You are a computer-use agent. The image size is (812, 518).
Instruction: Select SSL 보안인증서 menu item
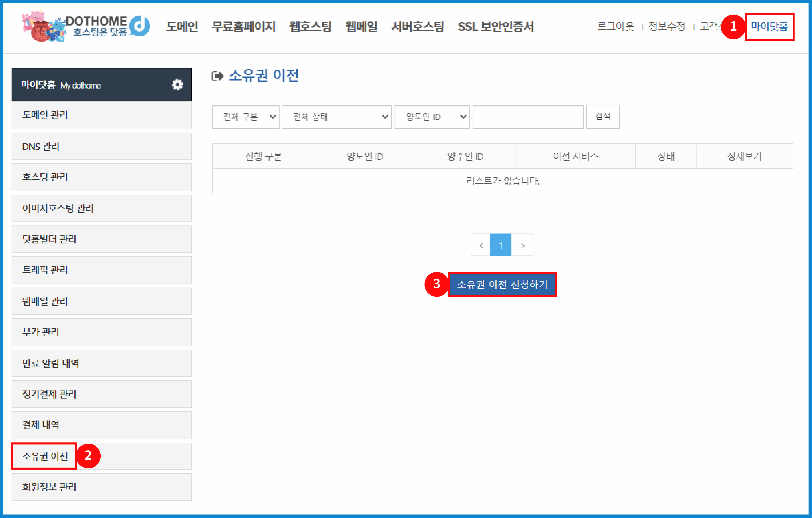pyautogui.click(x=496, y=26)
